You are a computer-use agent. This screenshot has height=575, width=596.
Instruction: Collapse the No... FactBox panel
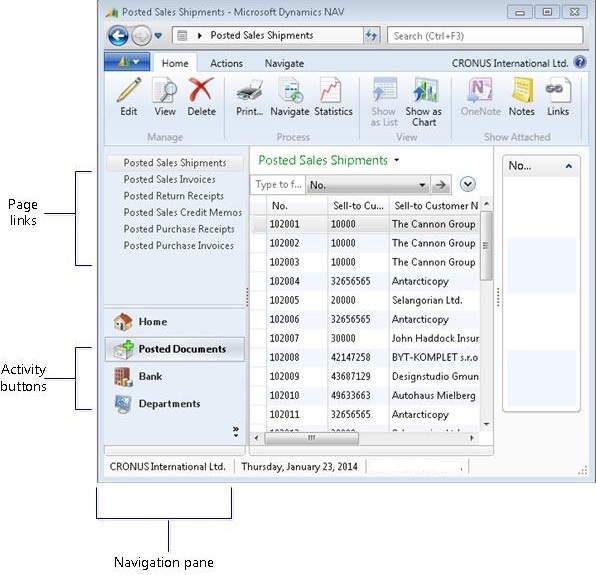point(569,166)
